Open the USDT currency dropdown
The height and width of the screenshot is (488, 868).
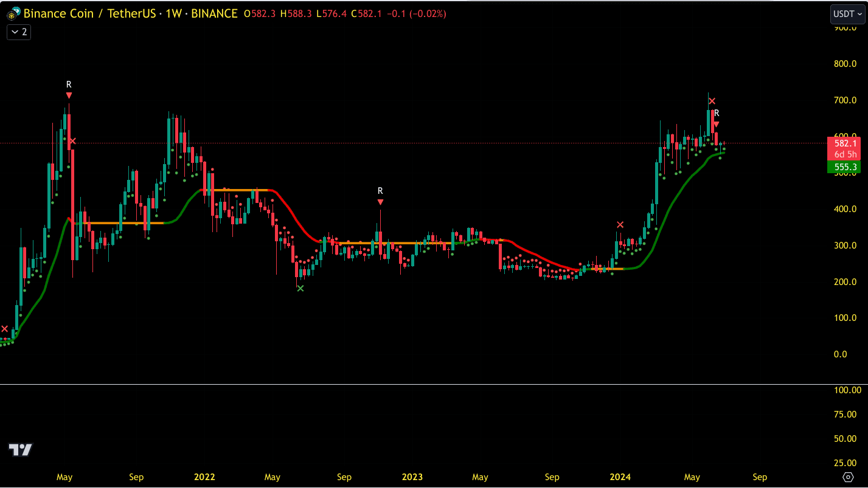tap(848, 14)
